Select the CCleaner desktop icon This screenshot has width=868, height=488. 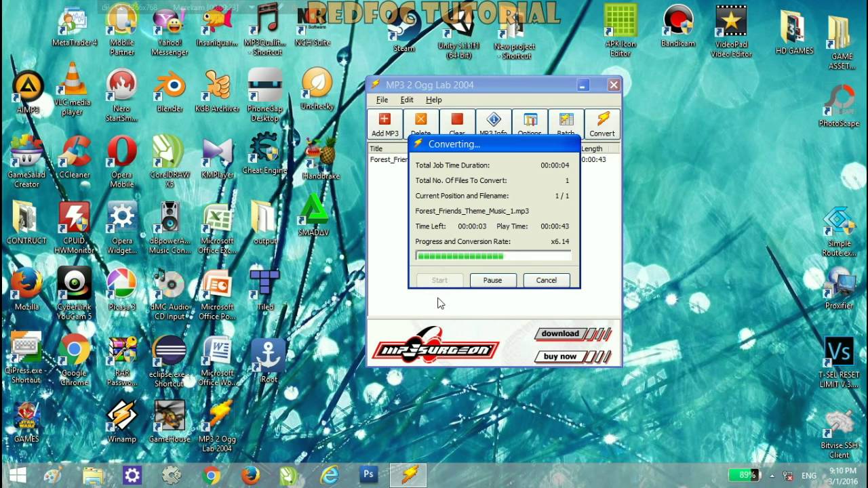75,158
